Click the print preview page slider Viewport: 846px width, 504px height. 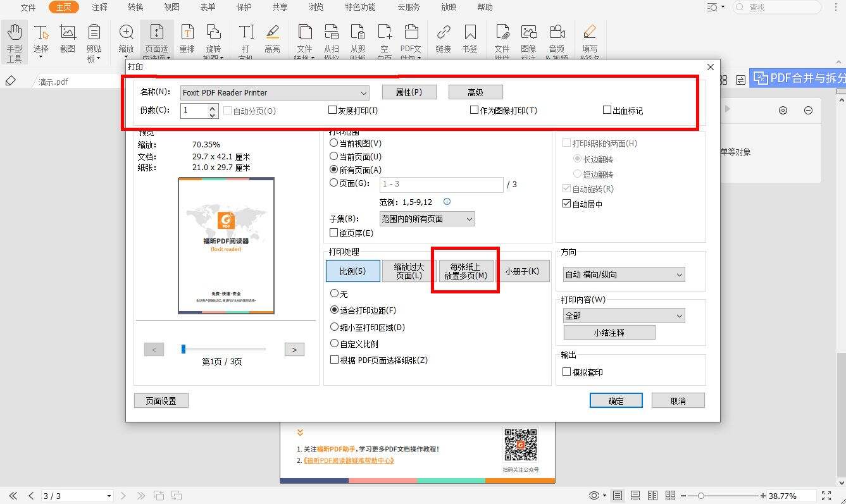point(183,348)
